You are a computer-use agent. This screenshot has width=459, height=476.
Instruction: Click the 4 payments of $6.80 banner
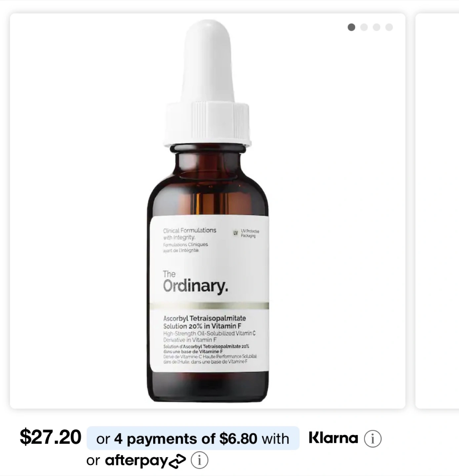[193, 438]
